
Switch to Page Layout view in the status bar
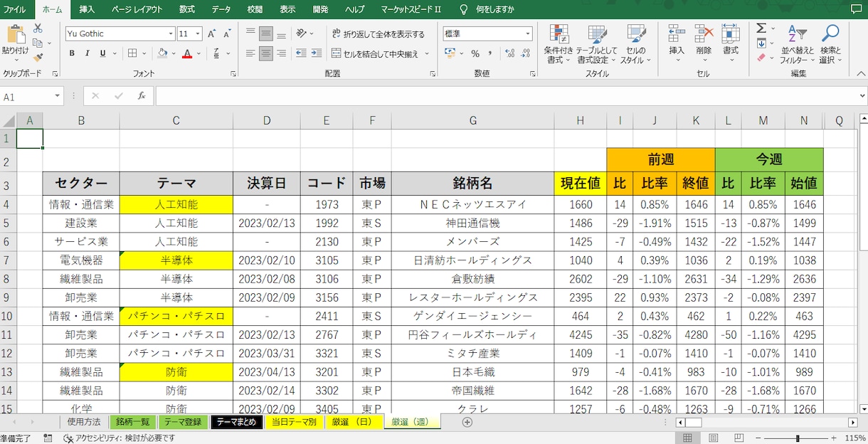[x=713, y=438]
